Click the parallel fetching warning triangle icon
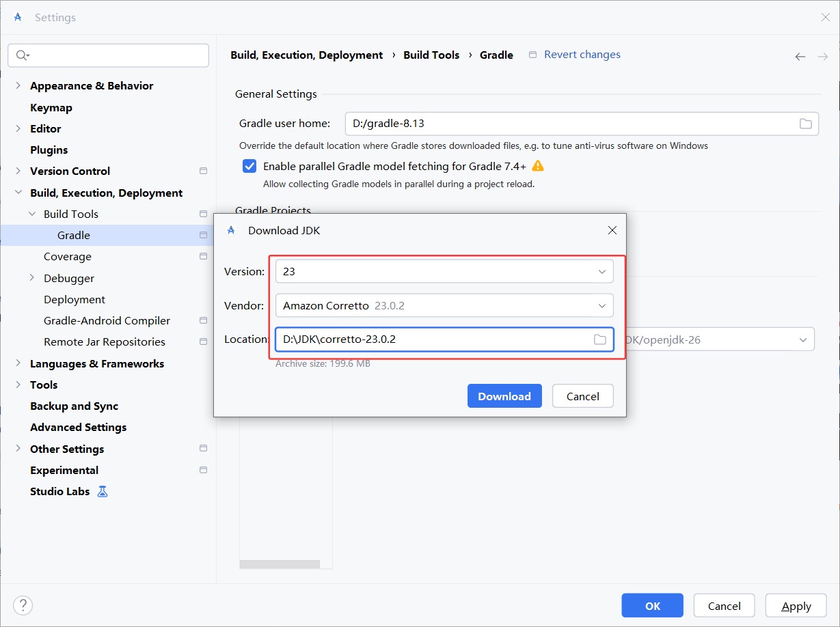The width and height of the screenshot is (840, 627). pyautogui.click(x=538, y=166)
